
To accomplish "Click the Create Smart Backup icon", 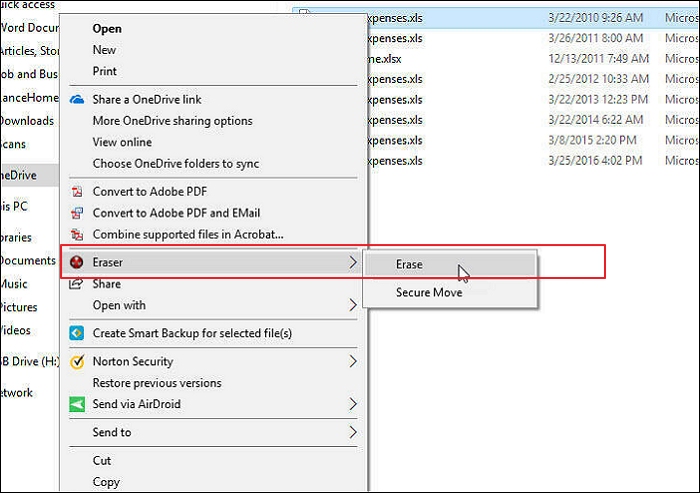I will [76, 333].
